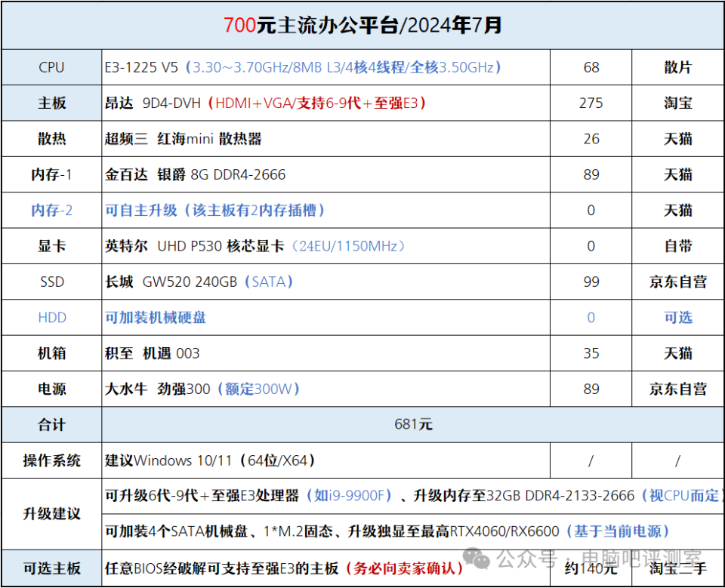Viewport: 725px width, 588px height.
Task: Click the total "681元"
Action: coord(413,424)
